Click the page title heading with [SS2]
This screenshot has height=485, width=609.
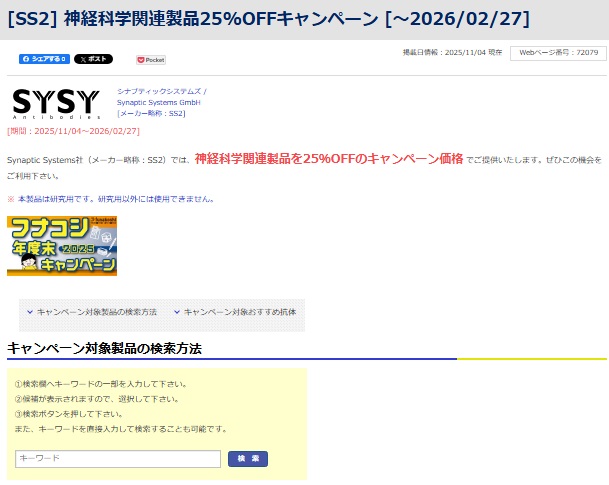click(x=268, y=19)
